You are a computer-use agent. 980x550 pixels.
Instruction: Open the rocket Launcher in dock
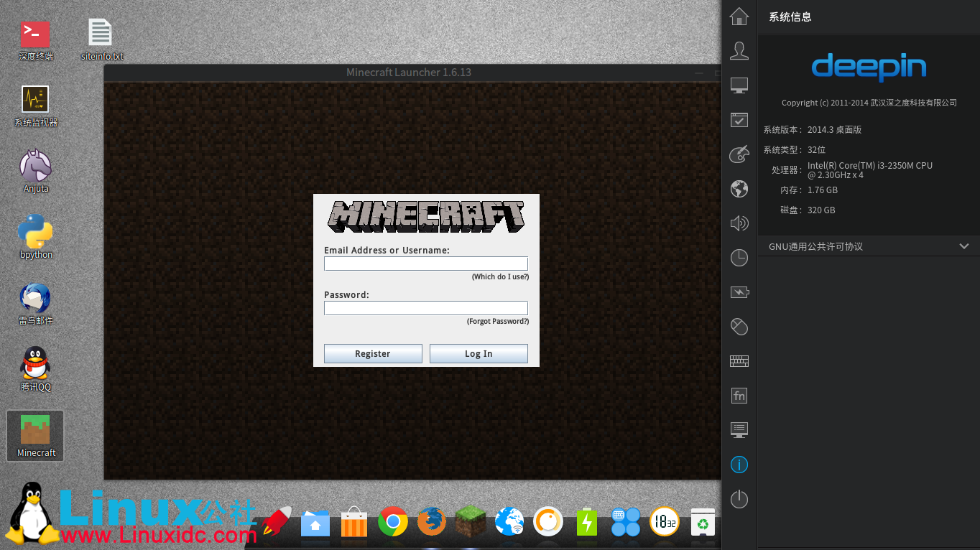pyautogui.click(x=276, y=521)
